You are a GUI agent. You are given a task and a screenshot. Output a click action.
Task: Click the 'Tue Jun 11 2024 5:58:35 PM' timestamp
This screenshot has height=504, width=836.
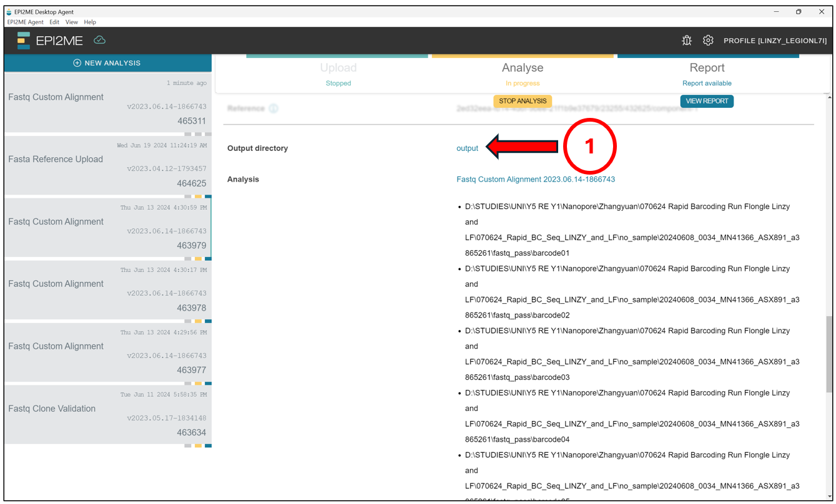[164, 395]
